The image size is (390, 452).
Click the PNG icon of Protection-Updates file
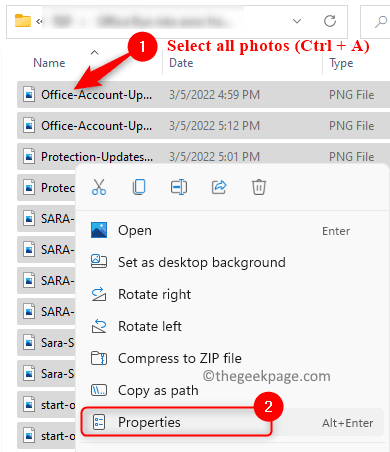coord(29,157)
